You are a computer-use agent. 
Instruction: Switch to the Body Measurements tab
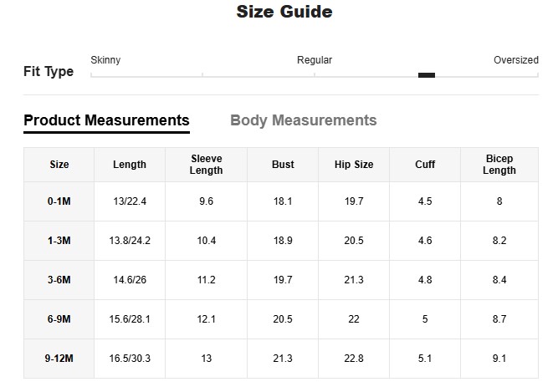coord(303,120)
